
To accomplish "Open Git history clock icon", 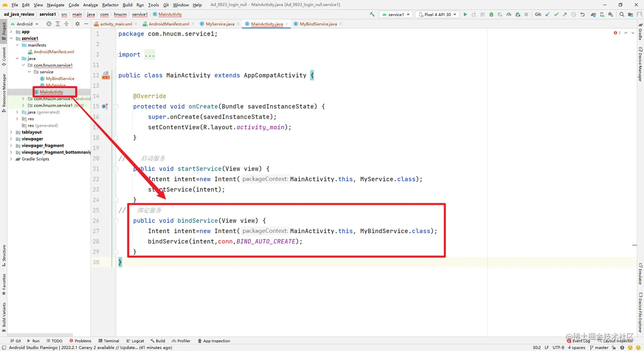I will point(573,14).
